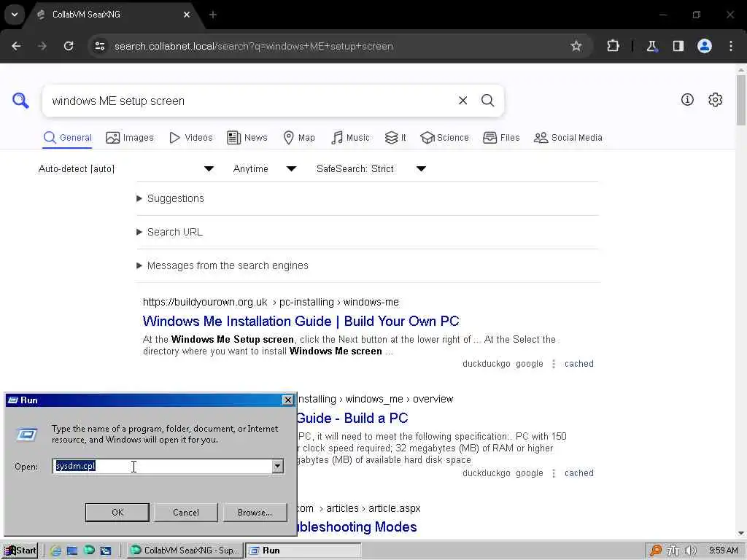The width and height of the screenshot is (747, 560).
Task: Bookmark this page with the star
Action: 576,46
